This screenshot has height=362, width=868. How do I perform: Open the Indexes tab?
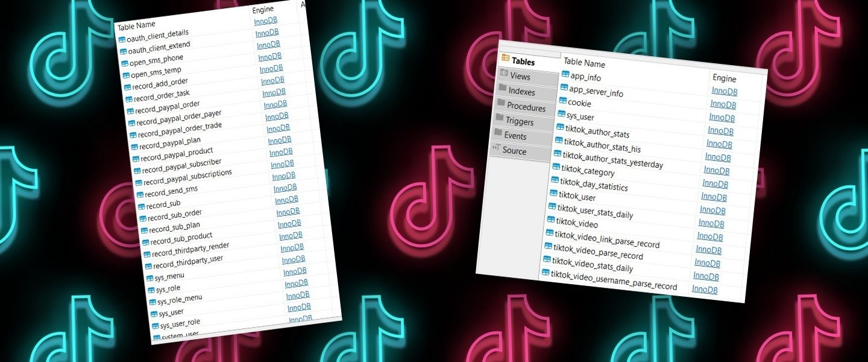click(526, 91)
